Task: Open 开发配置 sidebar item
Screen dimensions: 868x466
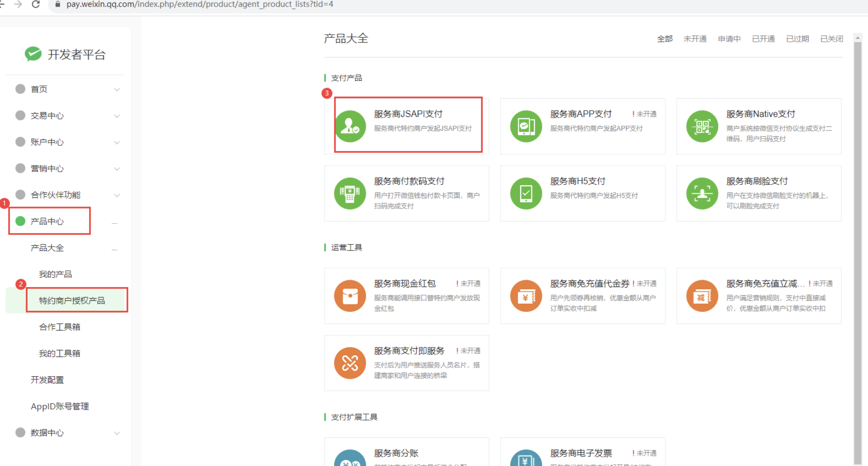Action: point(47,380)
